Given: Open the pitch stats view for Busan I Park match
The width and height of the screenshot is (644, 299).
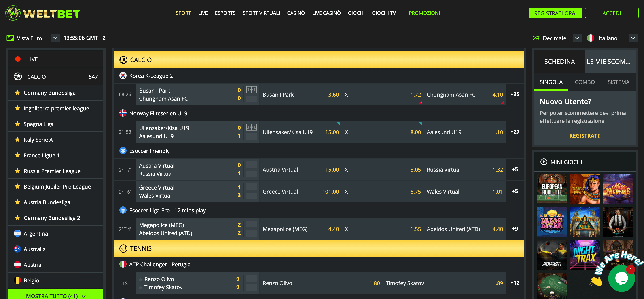Looking at the screenshot, I should coord(251,90).
